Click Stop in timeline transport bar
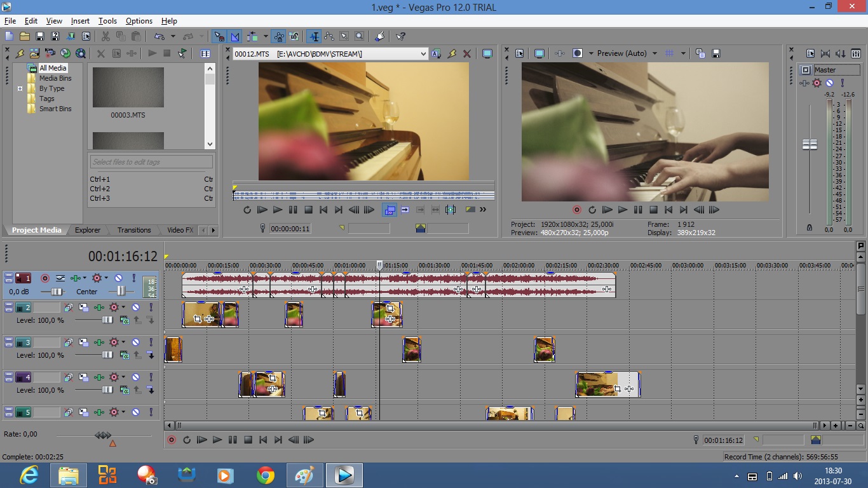Image resolution: width=868 pixels, height=488 pixels. point(248,440)
